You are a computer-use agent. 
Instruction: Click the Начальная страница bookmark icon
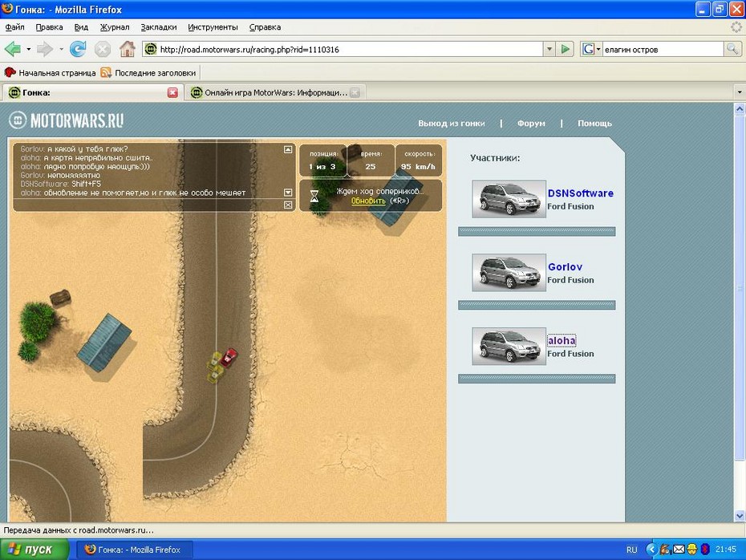coord(10,73)
